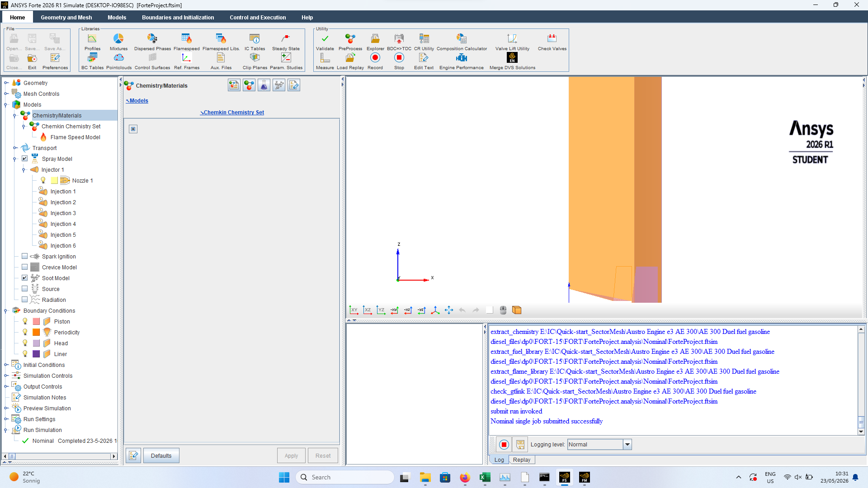Click the Defaults button
The width and height of the screenshot is (868, 488).
click(161, 455)
